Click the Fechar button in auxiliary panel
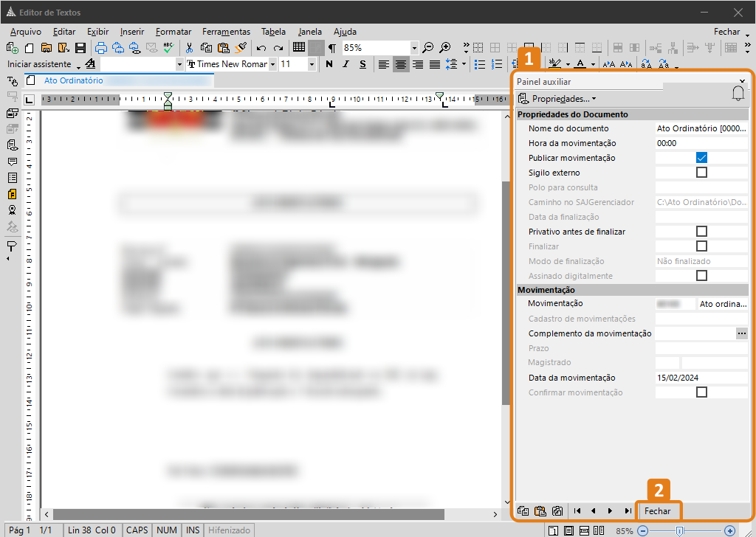The height and width of the screenshot is (537, 756). (x=657, y=510)
